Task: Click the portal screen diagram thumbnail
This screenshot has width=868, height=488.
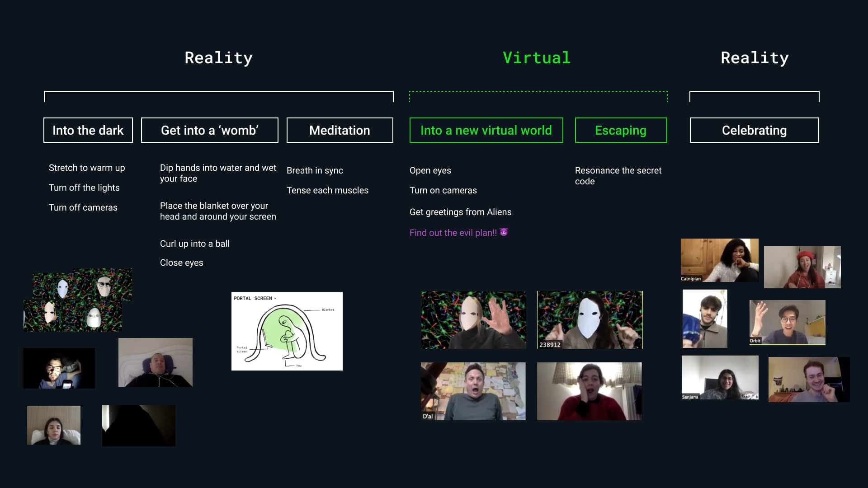Action: pos(287,331)
